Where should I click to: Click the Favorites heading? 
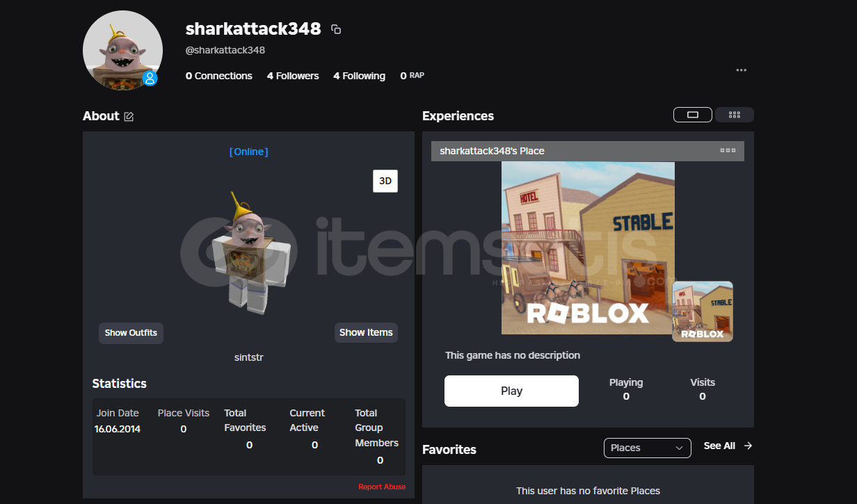point(449,450)
